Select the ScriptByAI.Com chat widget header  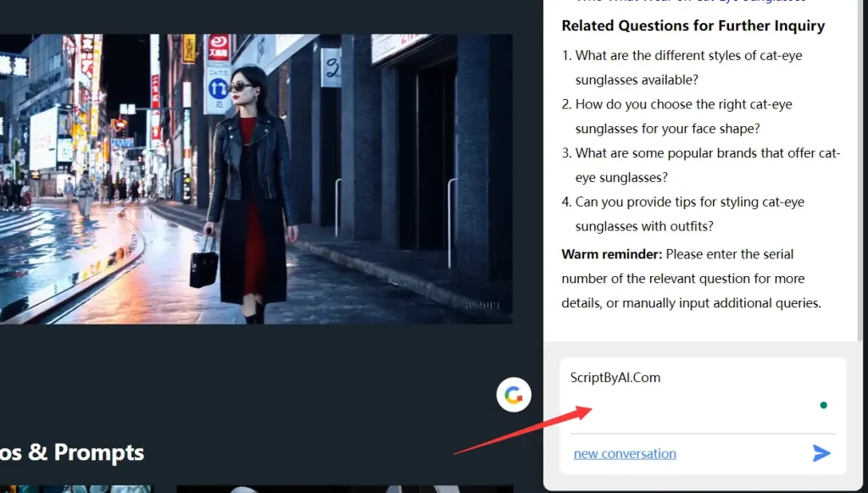click(614, 377)
